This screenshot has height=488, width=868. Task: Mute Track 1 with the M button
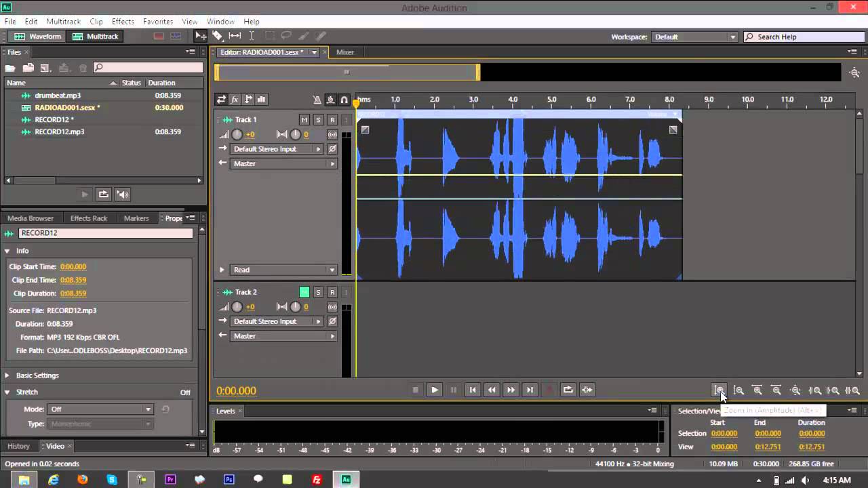(x=304, y=120)
